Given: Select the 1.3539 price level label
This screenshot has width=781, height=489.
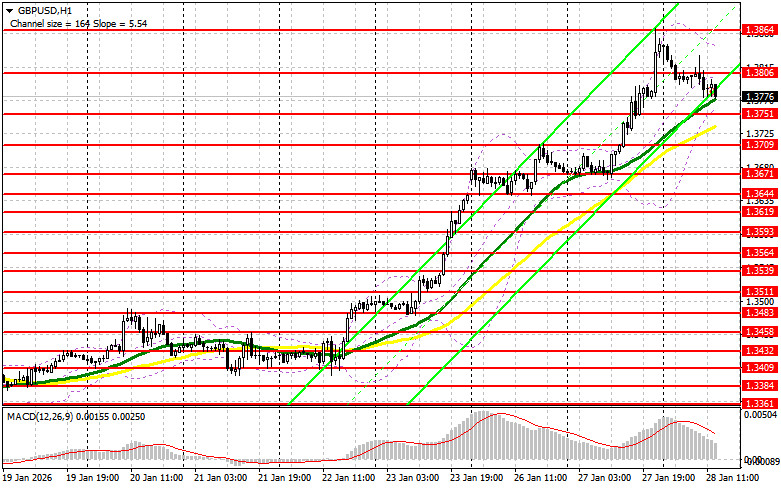Looking at the screenshot, I should [x=760, y=270].
